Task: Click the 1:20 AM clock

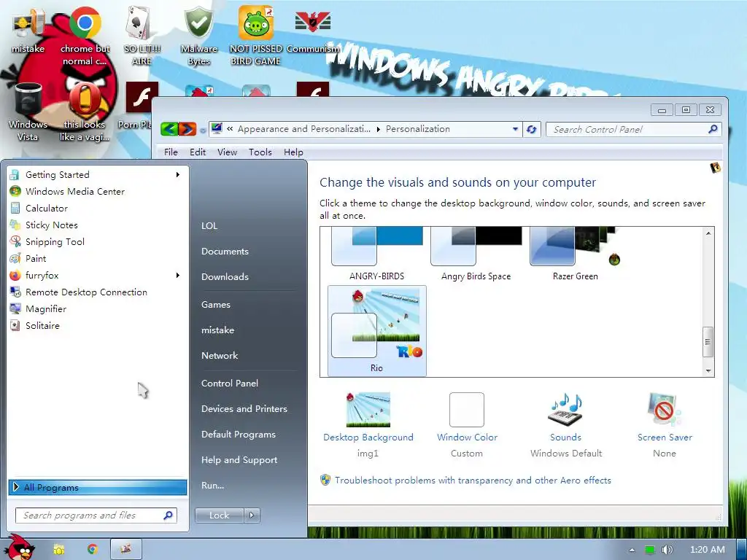Action: 707,550
